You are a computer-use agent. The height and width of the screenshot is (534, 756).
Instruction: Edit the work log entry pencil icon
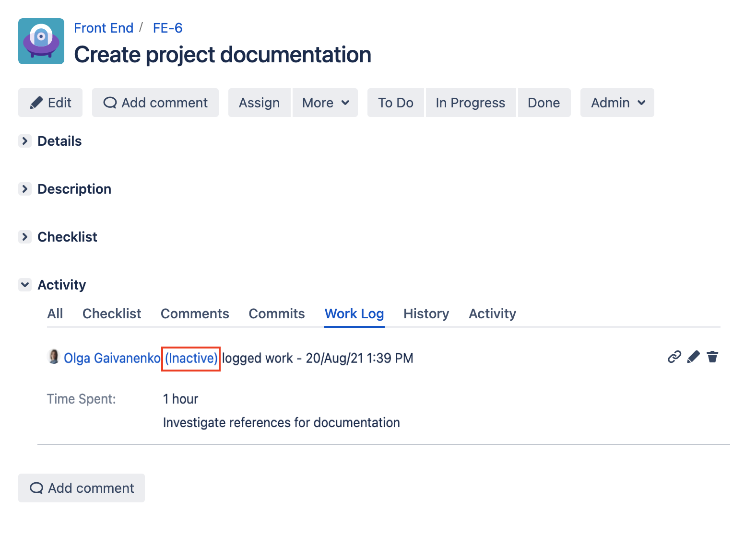click(x=693, y=357)
